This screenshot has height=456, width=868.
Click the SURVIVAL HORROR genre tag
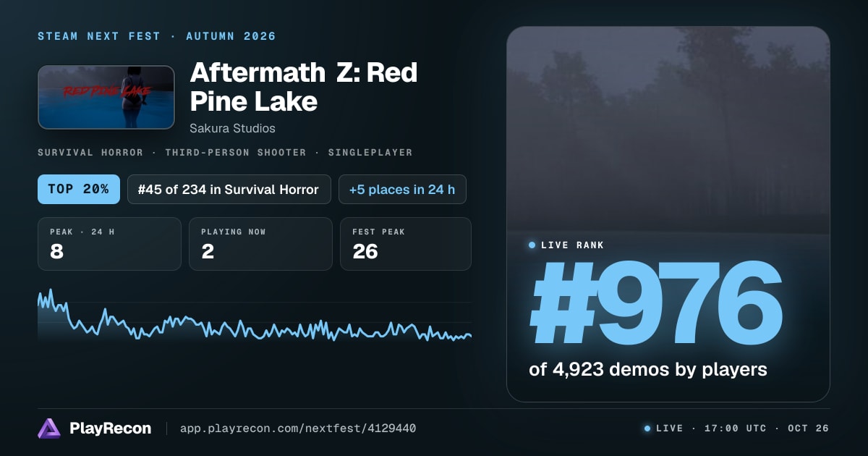tap(91, 153)
